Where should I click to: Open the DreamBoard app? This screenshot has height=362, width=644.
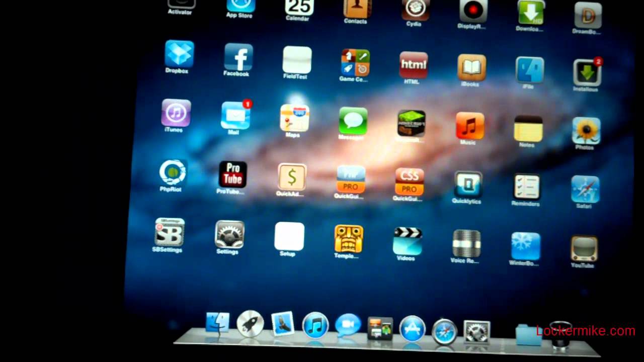pyautogui.click(x=588, y=15)
